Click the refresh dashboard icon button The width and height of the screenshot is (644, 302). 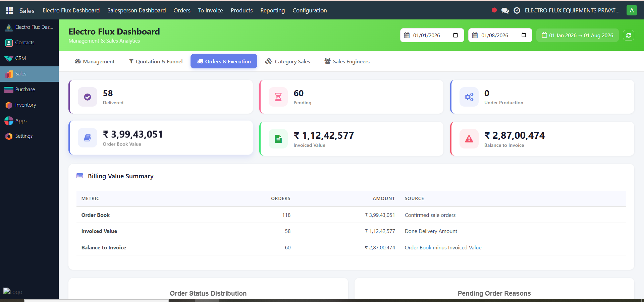(x=629, y=35)
